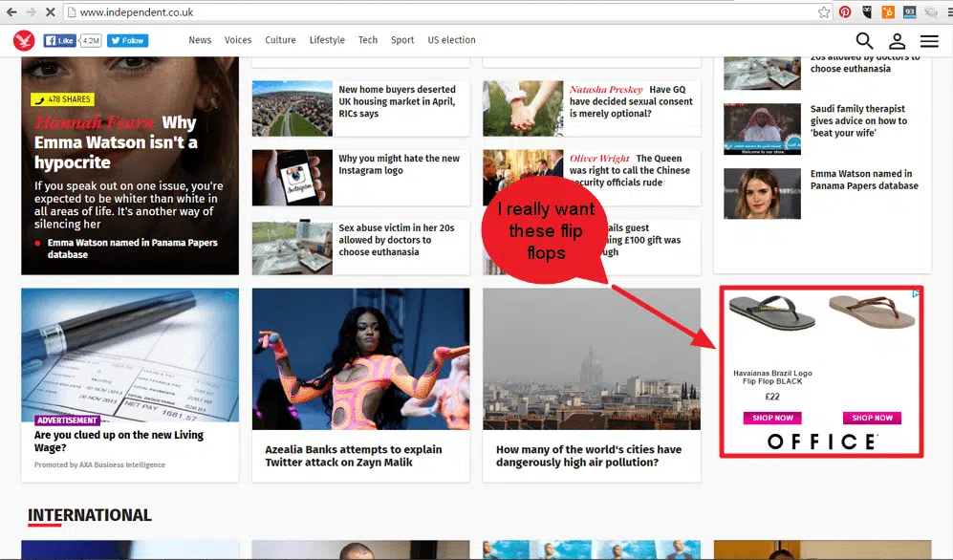This screenshot has width=953, height=560.
Task: Click the address bar URL field
Action: (439, 12)
